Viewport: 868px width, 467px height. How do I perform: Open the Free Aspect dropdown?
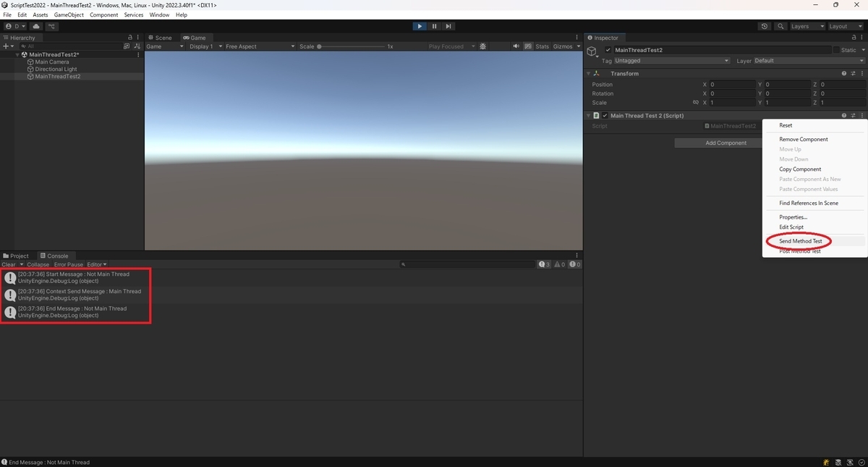pos(260,46)
